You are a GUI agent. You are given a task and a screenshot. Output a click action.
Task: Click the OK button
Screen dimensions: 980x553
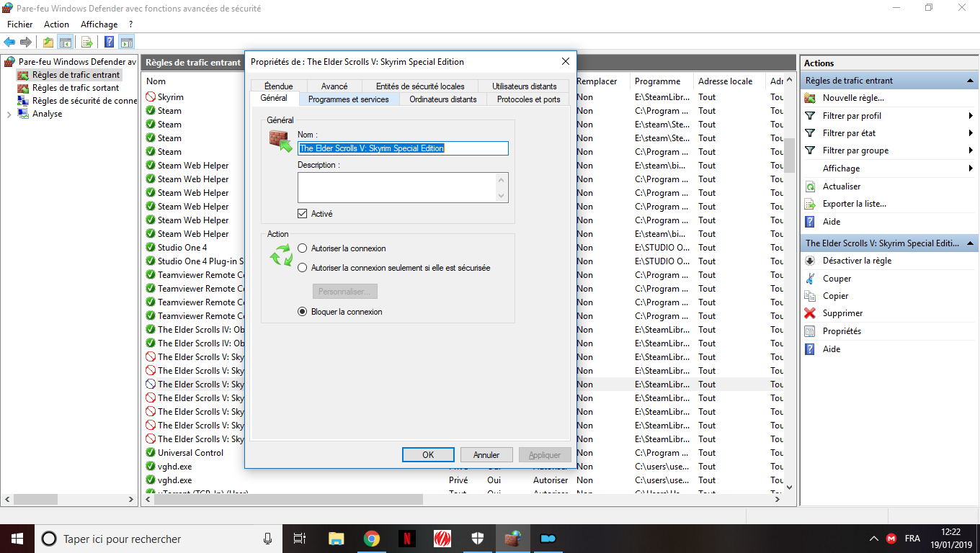coord(428,455)
